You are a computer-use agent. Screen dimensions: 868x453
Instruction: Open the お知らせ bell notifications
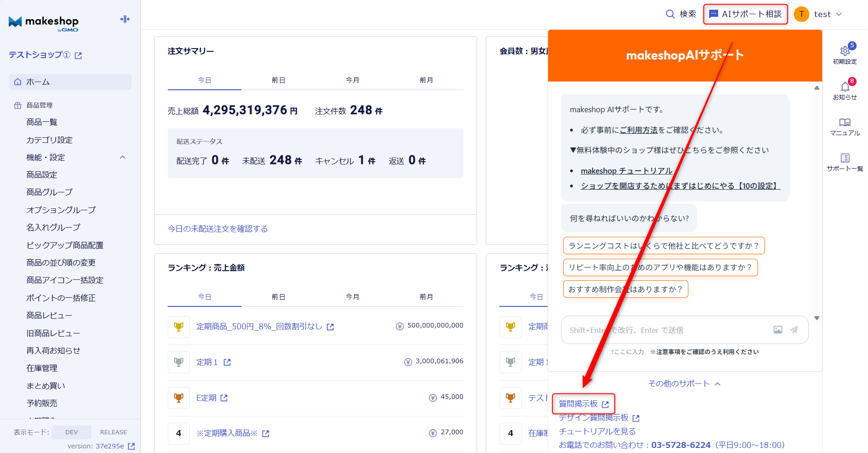[x=845, y=87]
